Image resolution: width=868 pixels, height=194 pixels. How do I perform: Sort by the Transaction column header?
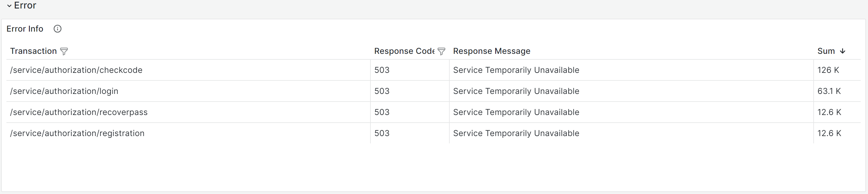tap(33, 51)
